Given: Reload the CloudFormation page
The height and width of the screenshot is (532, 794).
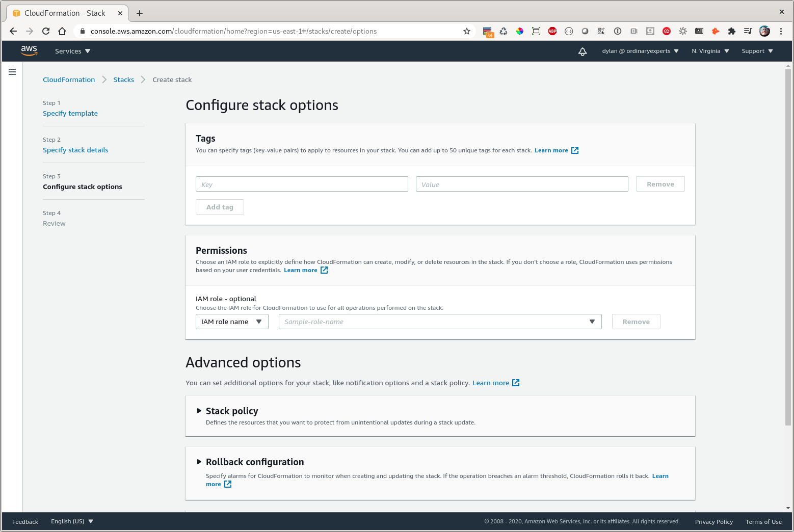Looking at the screenshot, I should [x=46, y=31].
